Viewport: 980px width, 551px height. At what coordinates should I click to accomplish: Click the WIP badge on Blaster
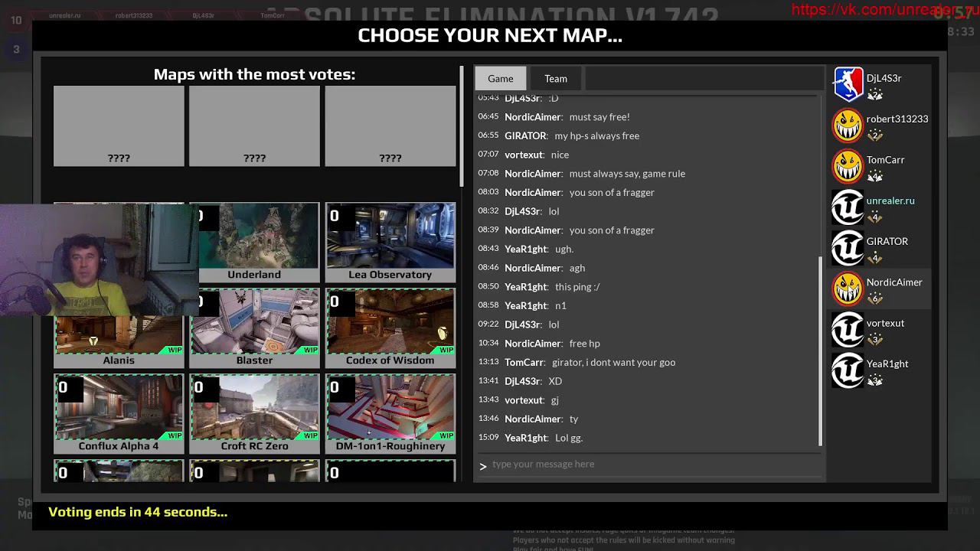(309, 350)
